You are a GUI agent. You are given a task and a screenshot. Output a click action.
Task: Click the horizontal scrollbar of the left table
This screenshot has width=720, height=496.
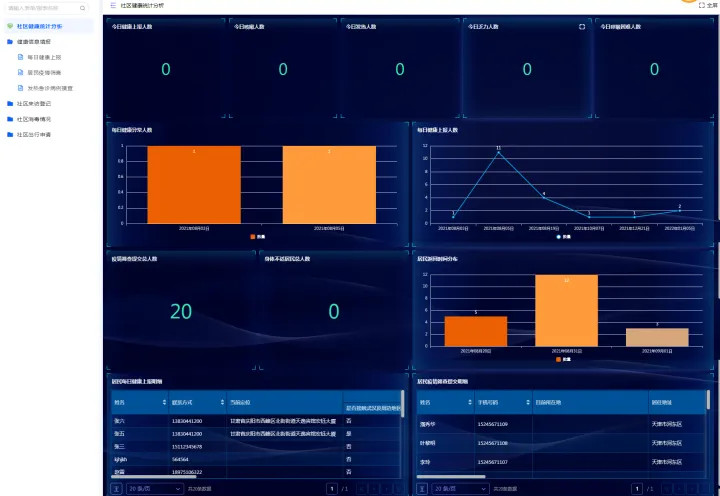click(x=154, y=477)
